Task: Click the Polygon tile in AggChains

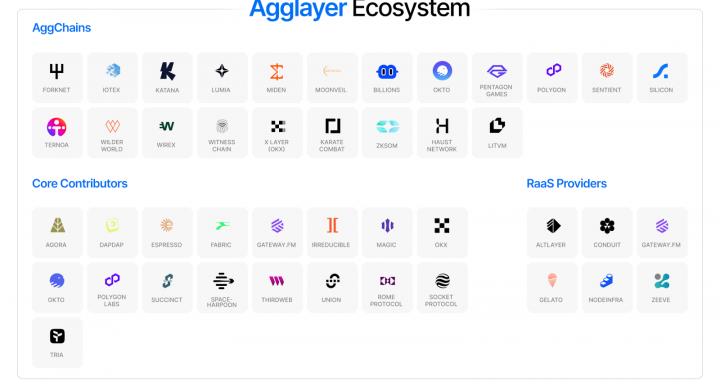Action: (552, 78)
